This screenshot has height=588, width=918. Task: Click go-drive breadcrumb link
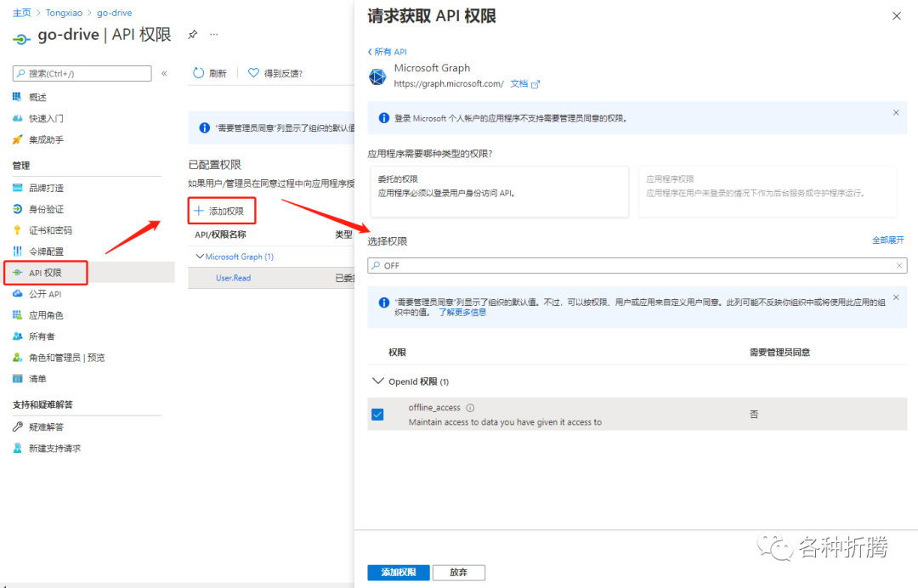point(114,13)
